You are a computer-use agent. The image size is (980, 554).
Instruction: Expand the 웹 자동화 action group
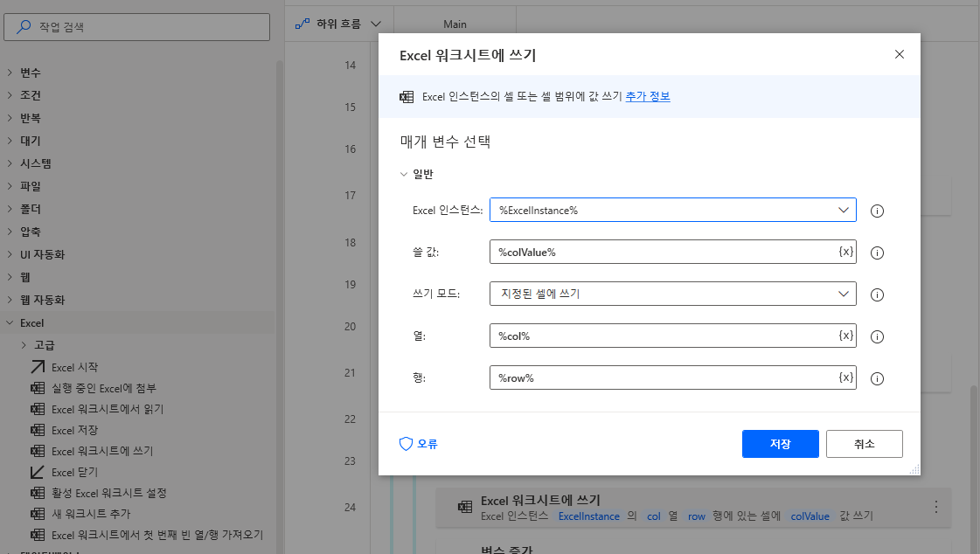click(x=10, y=300)
